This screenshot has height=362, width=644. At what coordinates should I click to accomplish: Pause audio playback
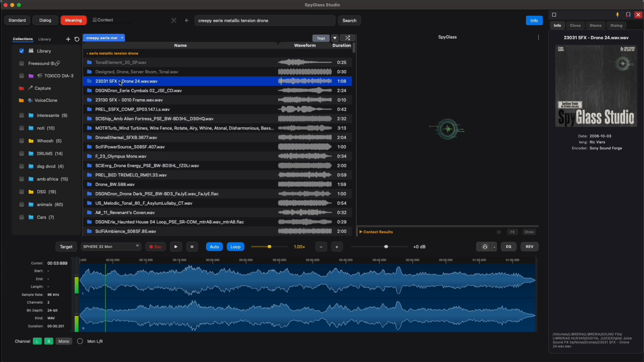tap(192, 247)
